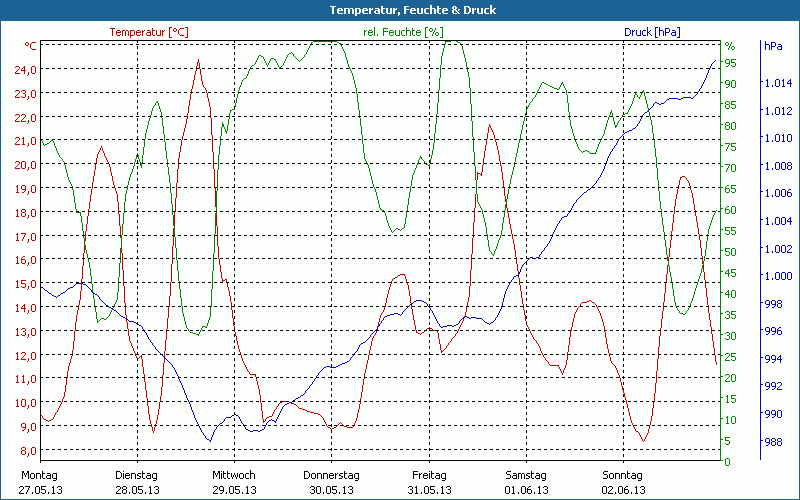
Task: Click the 'Montag' day label on time axis
Action: 39,475
